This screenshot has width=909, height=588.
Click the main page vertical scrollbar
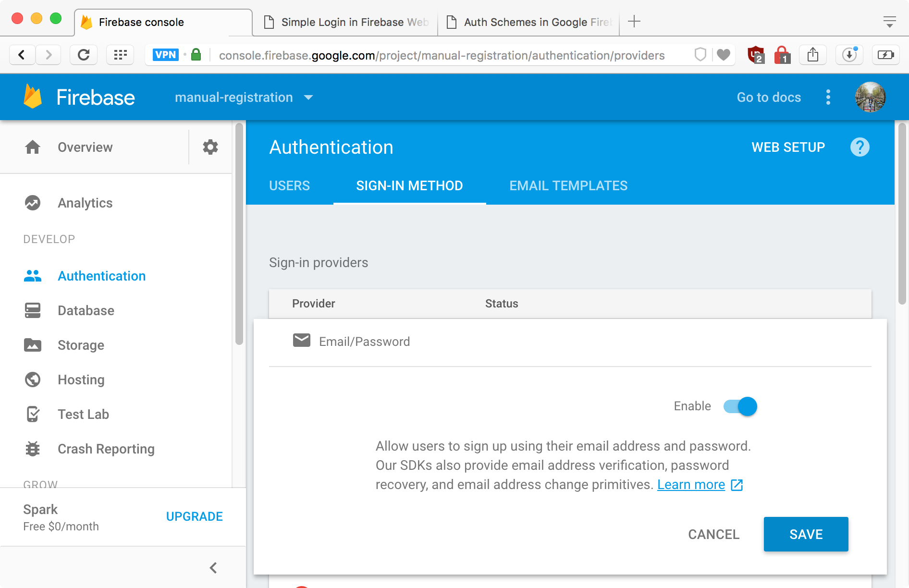[x=902, y=214]
